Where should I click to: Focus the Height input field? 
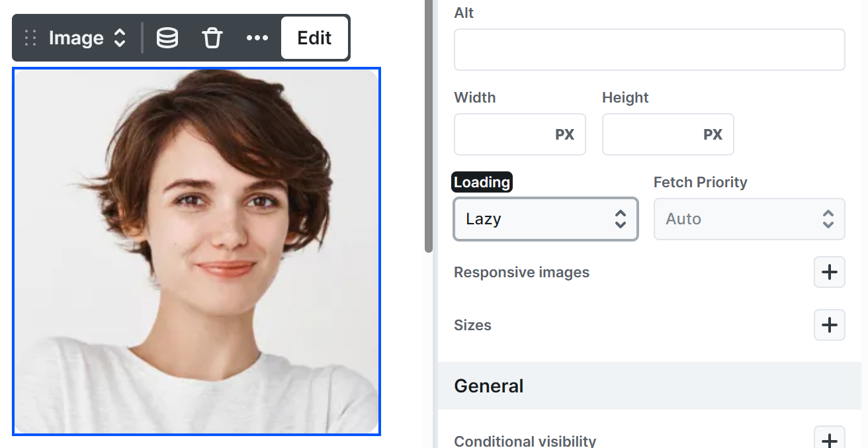pos(651,134)
